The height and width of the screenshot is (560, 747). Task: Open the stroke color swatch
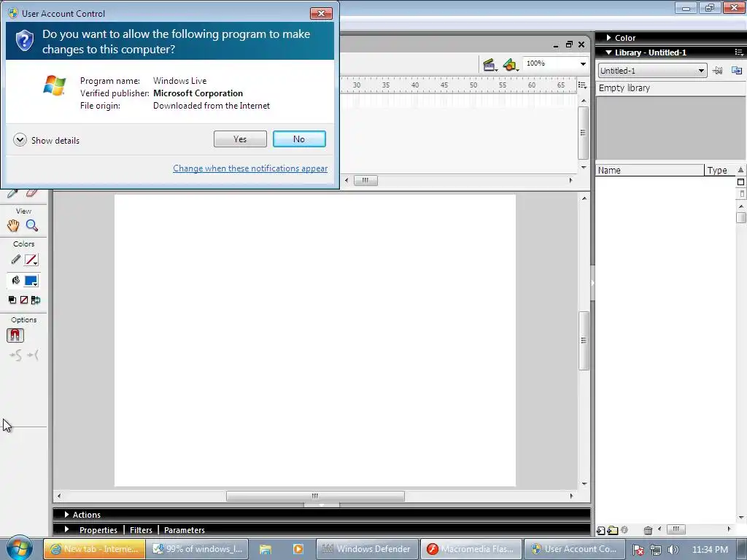(x=31, y=260)
